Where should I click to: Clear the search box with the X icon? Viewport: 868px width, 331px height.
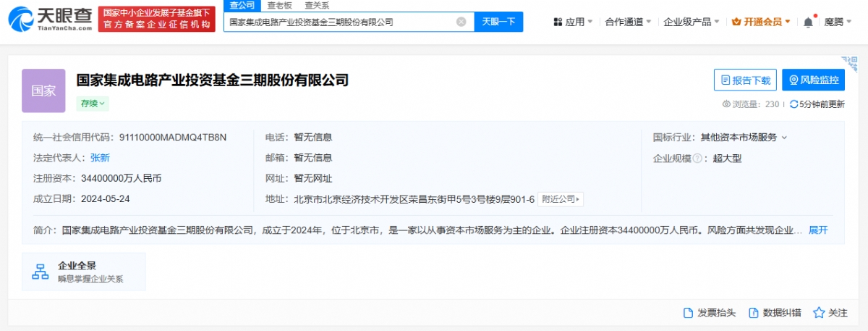point(461,22)
